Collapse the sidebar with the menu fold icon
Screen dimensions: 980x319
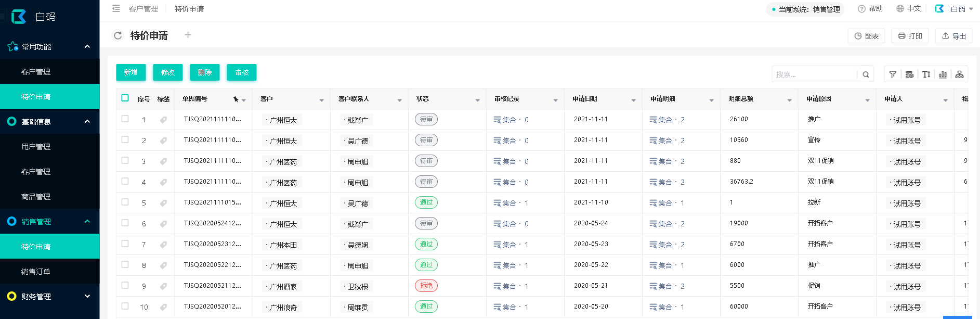(x=116, y=8)
